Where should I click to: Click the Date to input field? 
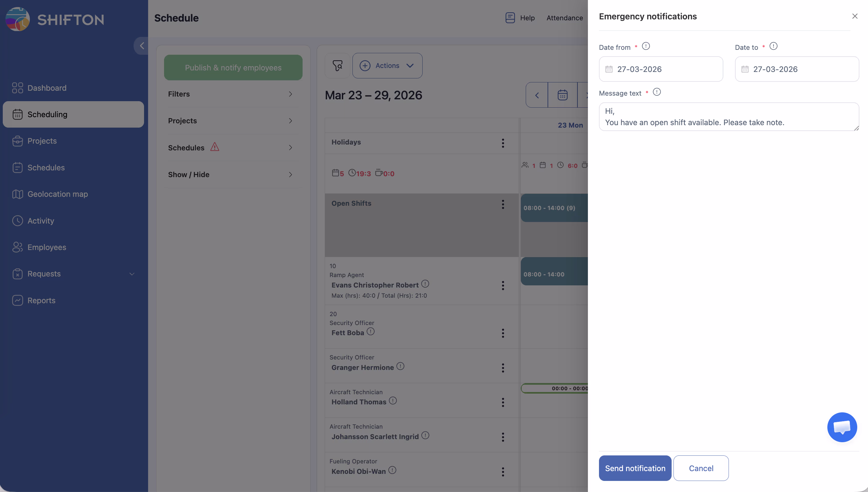coord(797,69)
